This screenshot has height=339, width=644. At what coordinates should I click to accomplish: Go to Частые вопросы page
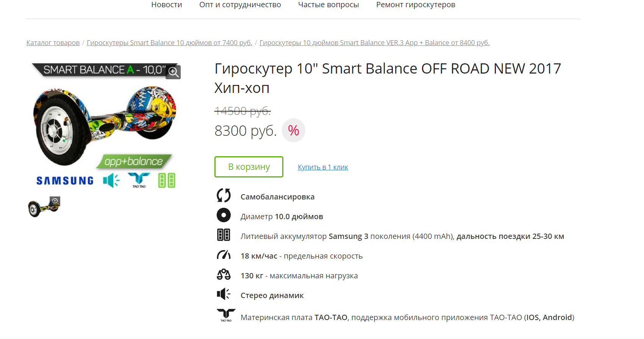tap(328, 5)
